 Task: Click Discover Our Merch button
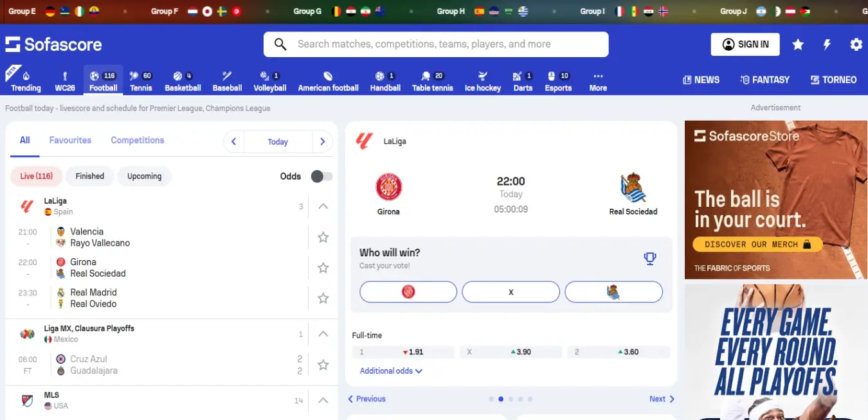point(757,244)
